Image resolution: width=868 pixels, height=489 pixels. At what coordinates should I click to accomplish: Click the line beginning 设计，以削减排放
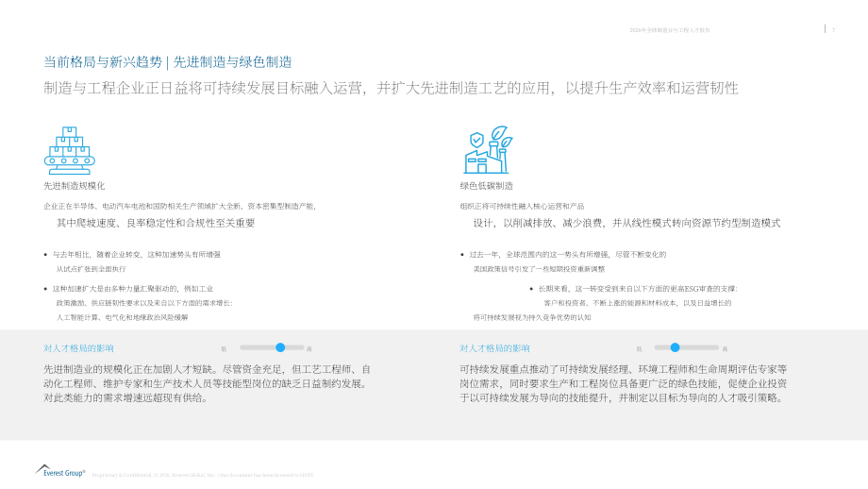[x=626, y=223]
